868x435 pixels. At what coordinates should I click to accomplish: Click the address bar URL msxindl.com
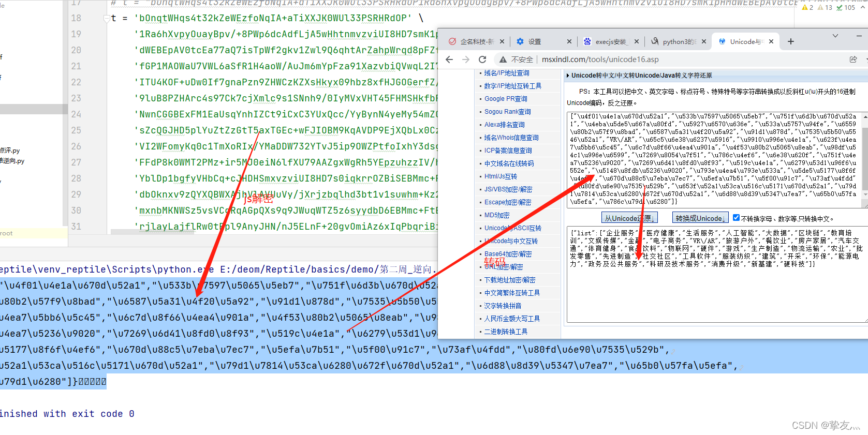pos(600,59)
